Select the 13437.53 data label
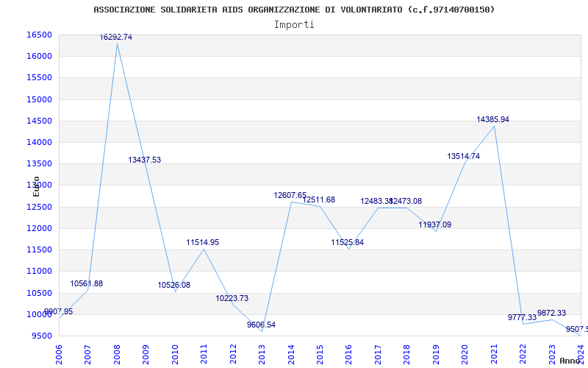 click(144, 160)
